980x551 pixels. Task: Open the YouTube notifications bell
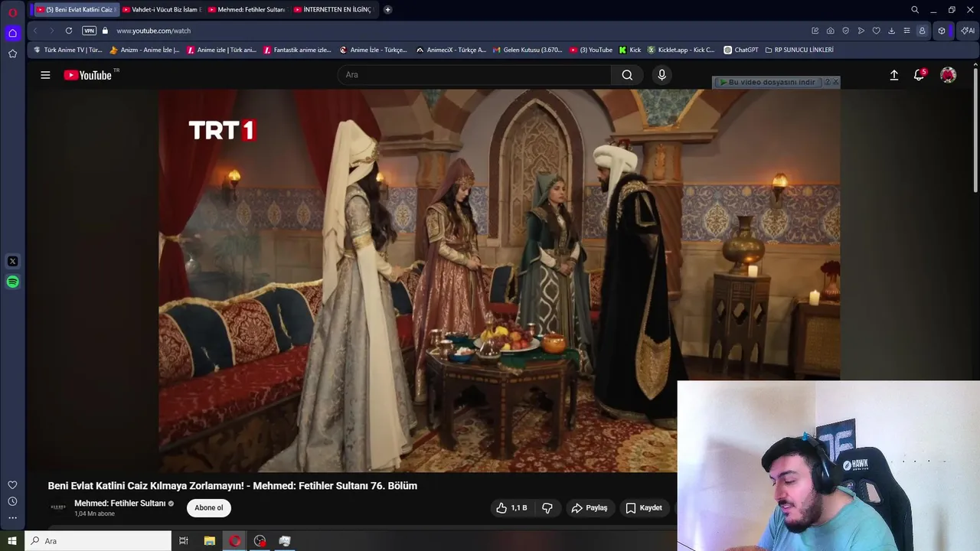coord(919,75)
